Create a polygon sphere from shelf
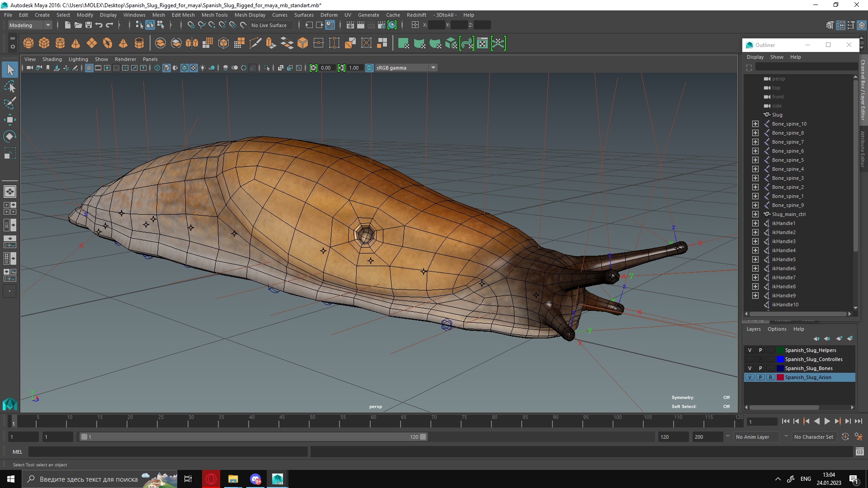Image resolution: width=868 pixels, height=488 pixels. pos(28,43)
